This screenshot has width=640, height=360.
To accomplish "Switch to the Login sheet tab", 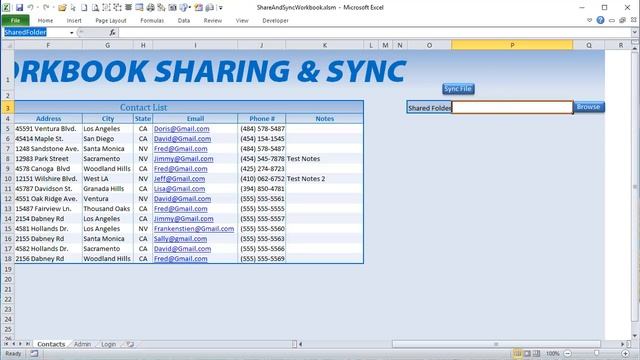I will (x=108, y=344).
